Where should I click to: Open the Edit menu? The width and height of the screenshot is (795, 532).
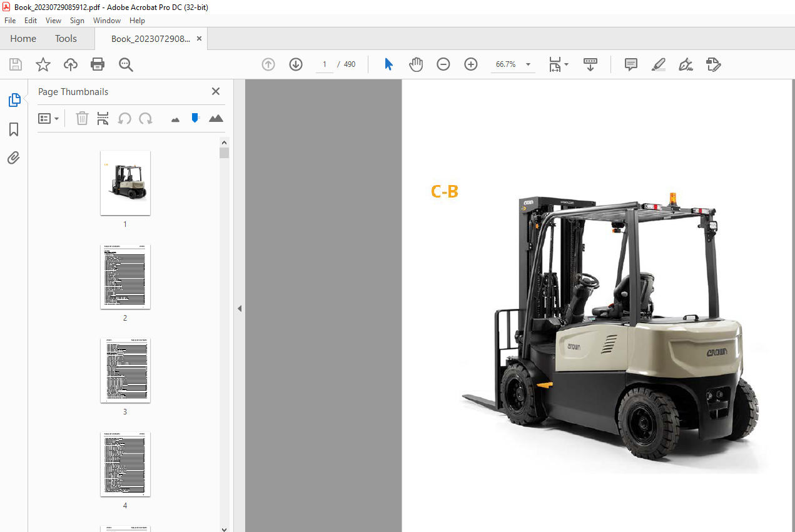[31, 21]
